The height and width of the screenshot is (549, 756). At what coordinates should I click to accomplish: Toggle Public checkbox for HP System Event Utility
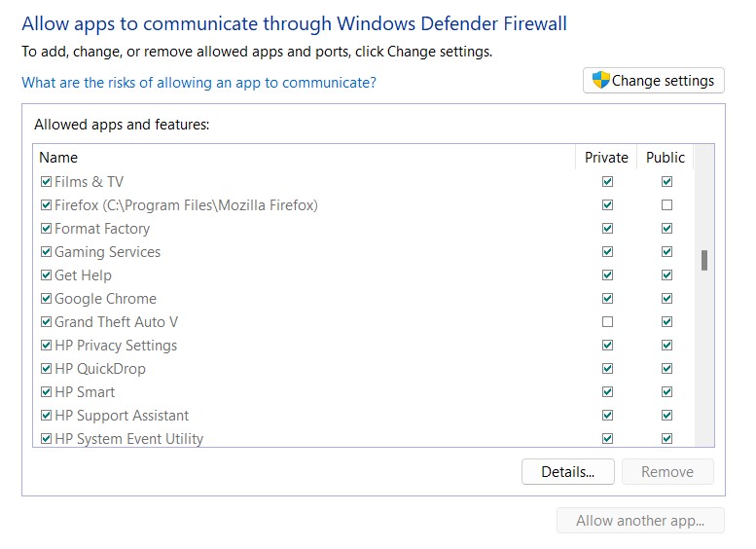666,439
